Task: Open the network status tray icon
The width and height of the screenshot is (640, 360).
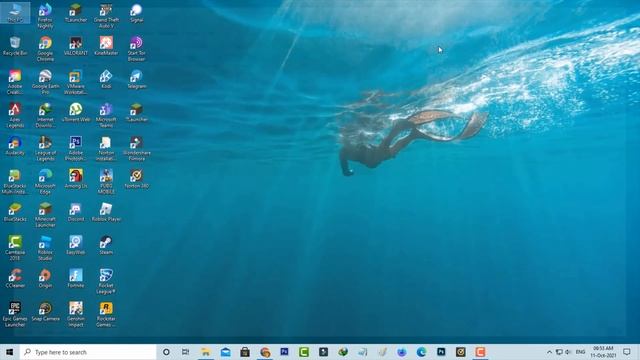Action: (559, 352)
